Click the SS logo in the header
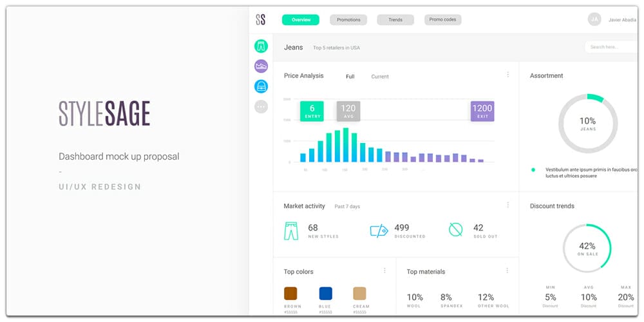 tap(260, 19)
